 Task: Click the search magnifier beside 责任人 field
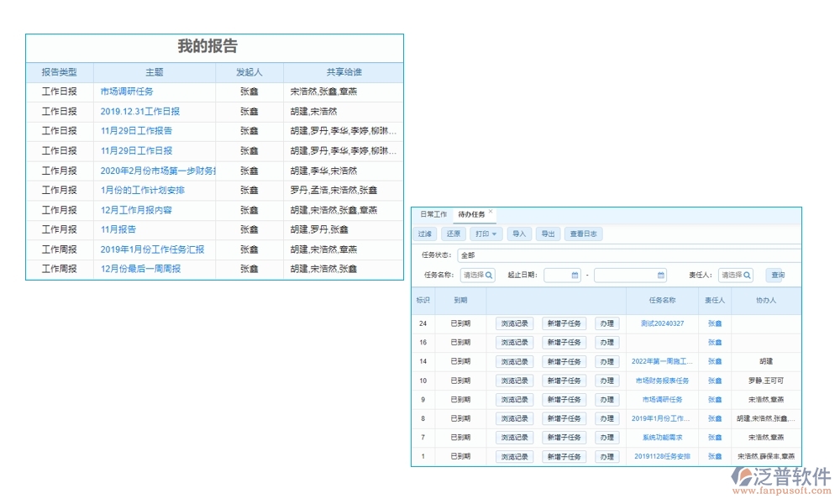tap(748, 276)
